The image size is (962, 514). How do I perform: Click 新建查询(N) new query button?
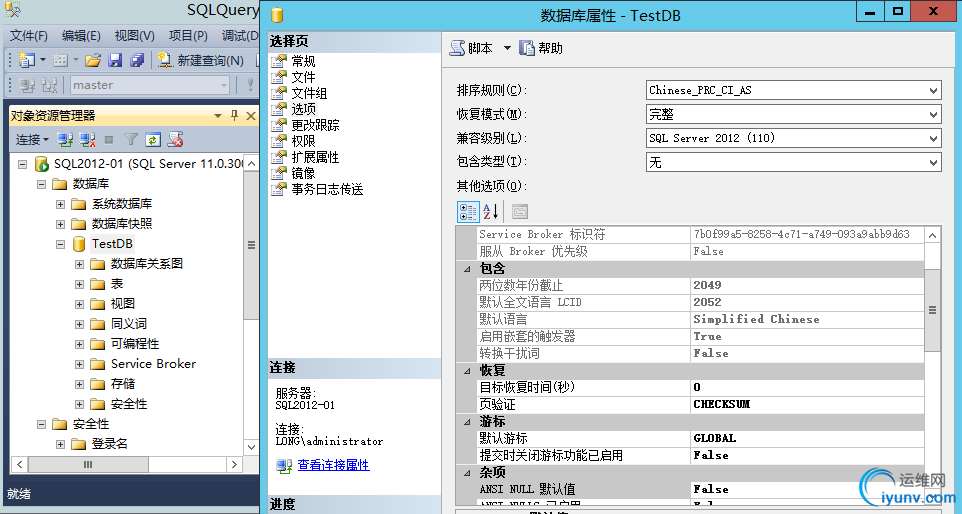point(201,60)
